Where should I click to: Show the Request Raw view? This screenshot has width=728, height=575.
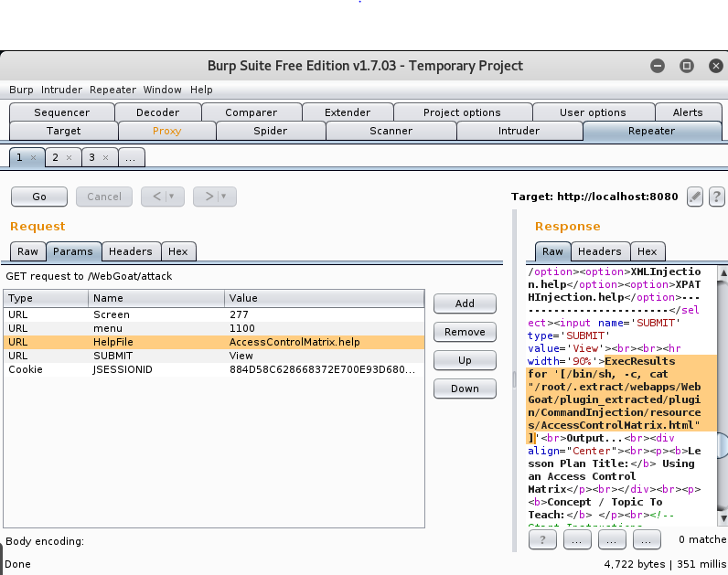[27, 251]
